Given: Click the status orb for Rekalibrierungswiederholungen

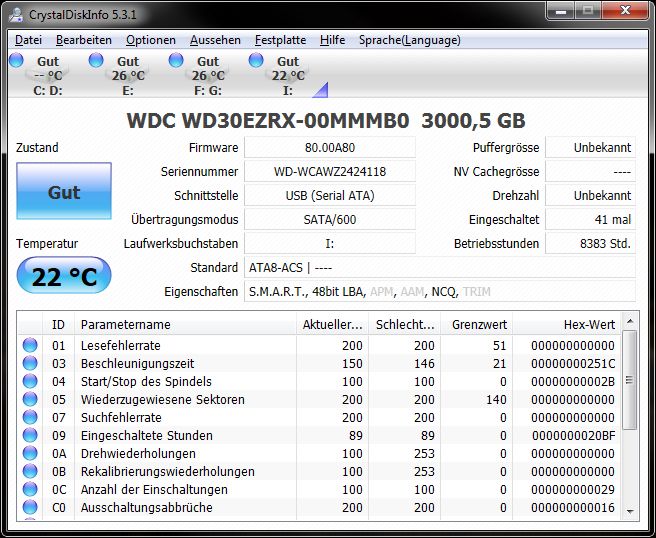Looking at the screenshot, I should point(30,471).
